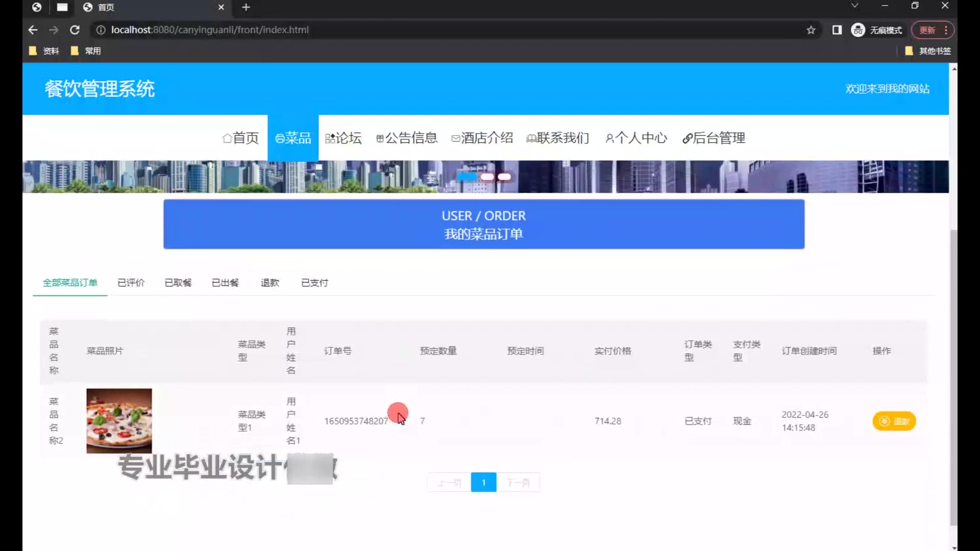Click the incognito mode icon
The height and width of the screenshot is (551, 980).
pos(858,30)
